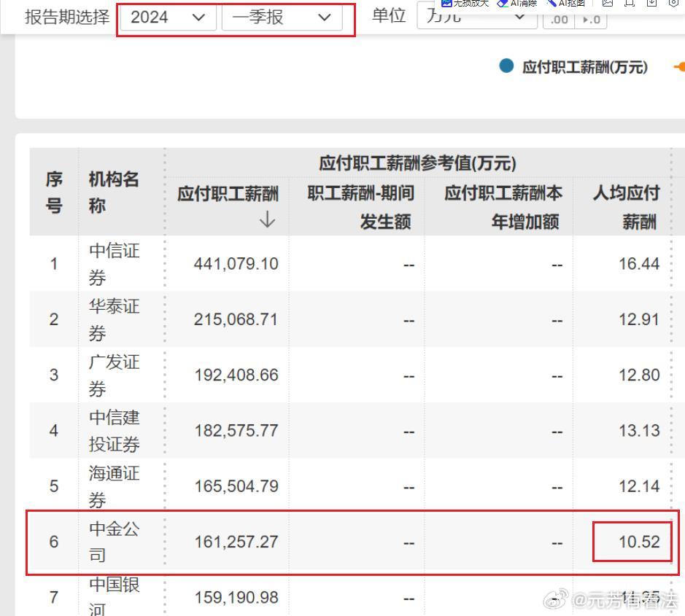The image size is (685, 616).
Task: Open the 单位 万元 unit dropdown
Action: click(x=477, y=17)
